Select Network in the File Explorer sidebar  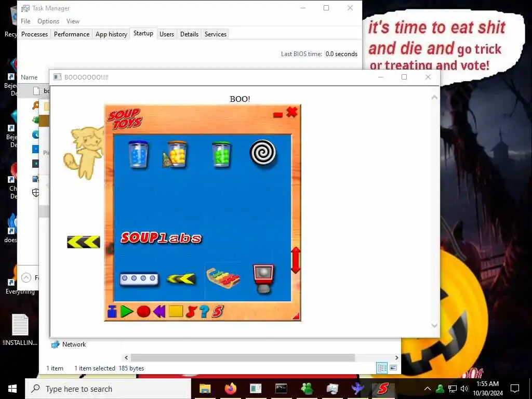(x=69, y=344)
